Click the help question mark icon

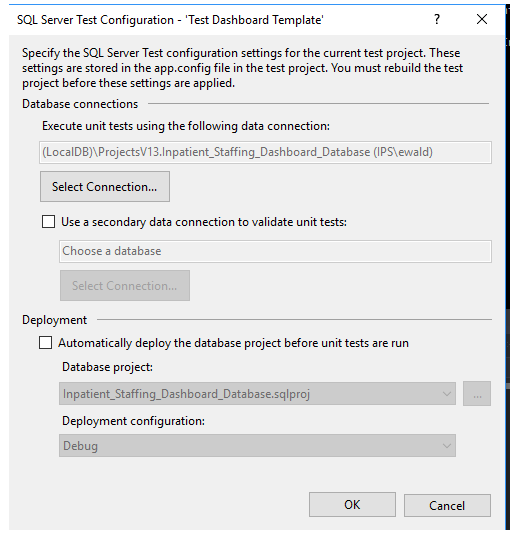tap(437, 20)
